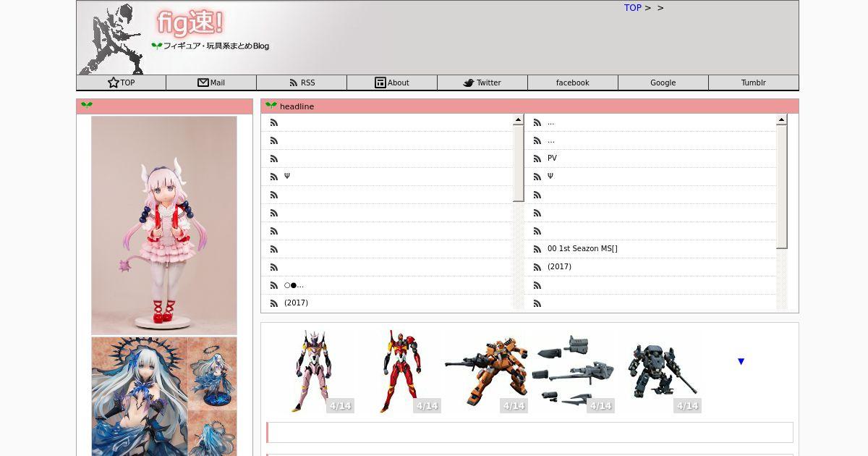The image size is (868, 456).
Task: Click the left headline list scroll-up arrow
Action: (x=518, y=120)
